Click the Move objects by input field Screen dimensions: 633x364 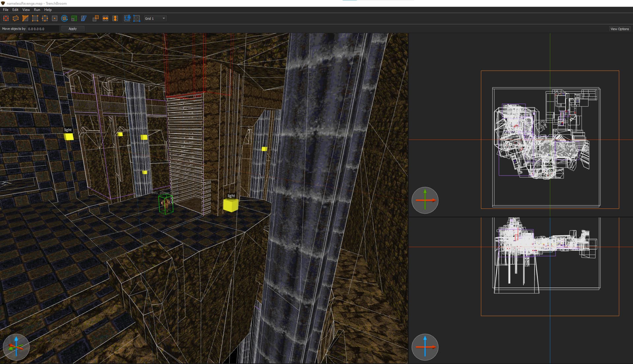(x=43, y=29)
